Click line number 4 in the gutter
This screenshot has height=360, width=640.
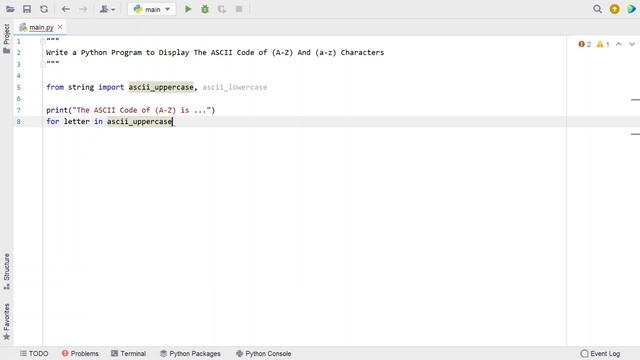tap(18, 76)
